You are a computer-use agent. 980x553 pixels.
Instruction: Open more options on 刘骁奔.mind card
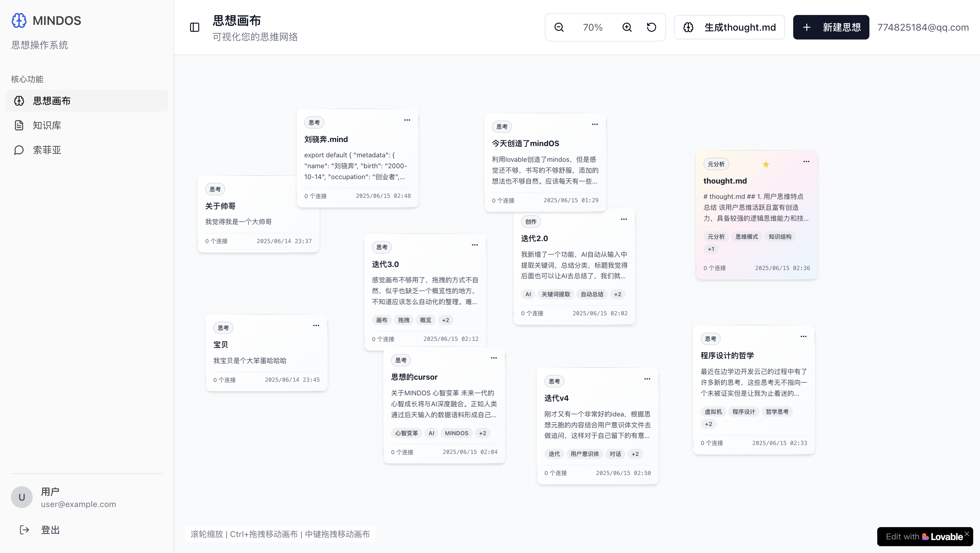[407, 120]
